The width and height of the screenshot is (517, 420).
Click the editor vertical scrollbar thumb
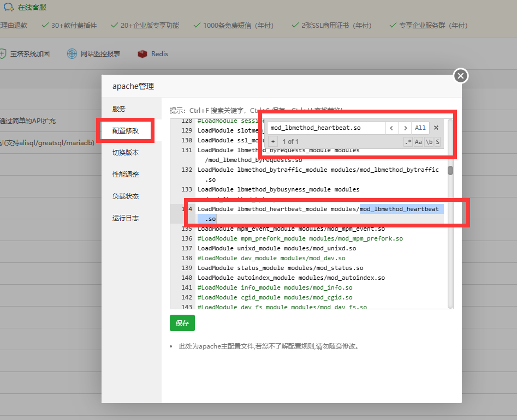click(x=450, y=170)
